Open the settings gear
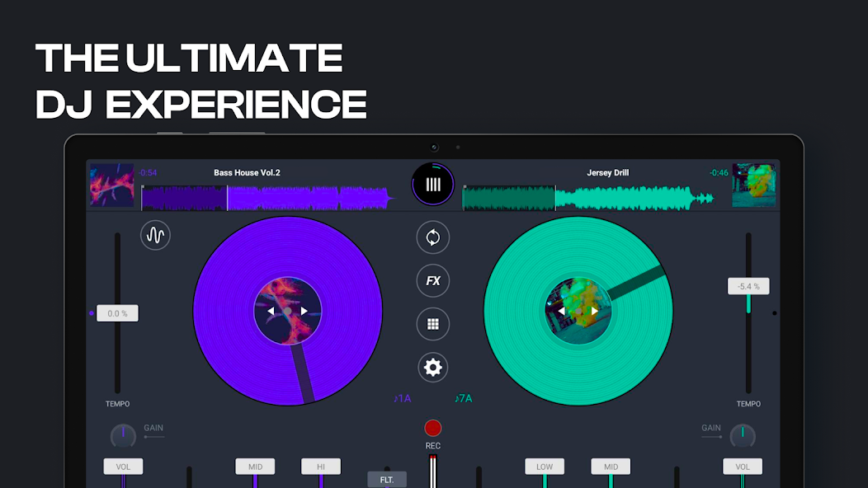 [x=432, y=367]
